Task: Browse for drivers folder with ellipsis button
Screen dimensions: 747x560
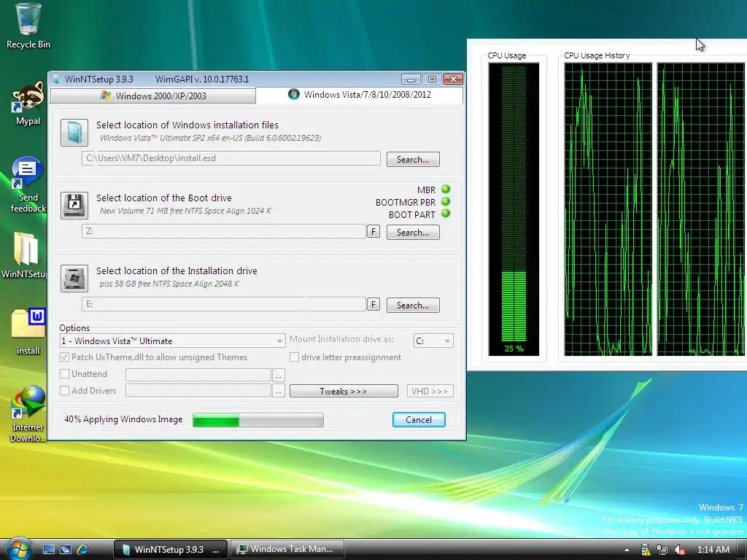Action: click(x=278, y=391)
